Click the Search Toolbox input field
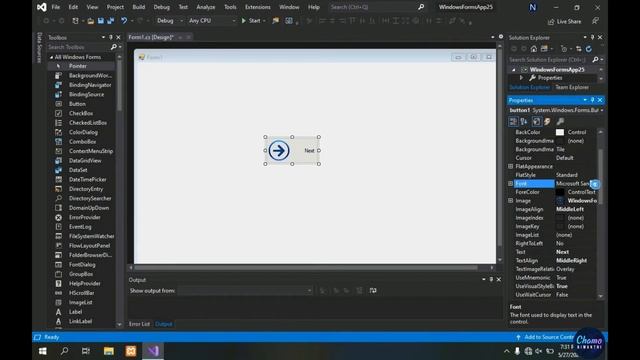 [78, 47]
